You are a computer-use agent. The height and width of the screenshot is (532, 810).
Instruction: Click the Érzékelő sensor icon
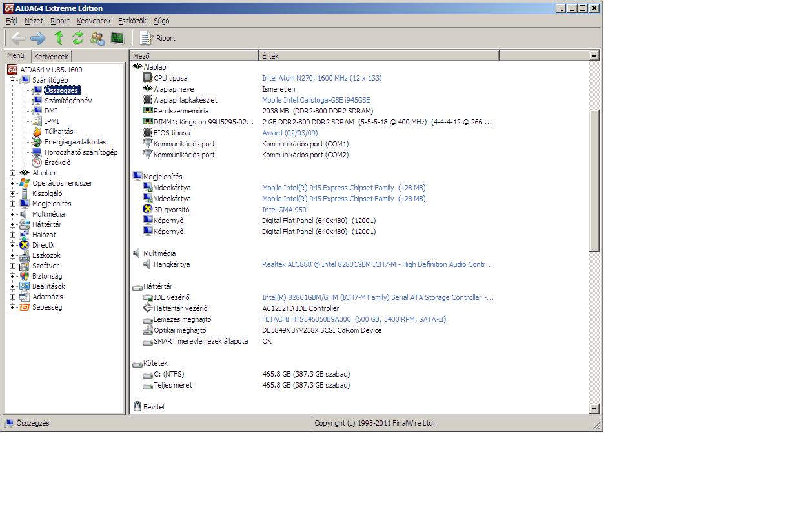[37, 163]
